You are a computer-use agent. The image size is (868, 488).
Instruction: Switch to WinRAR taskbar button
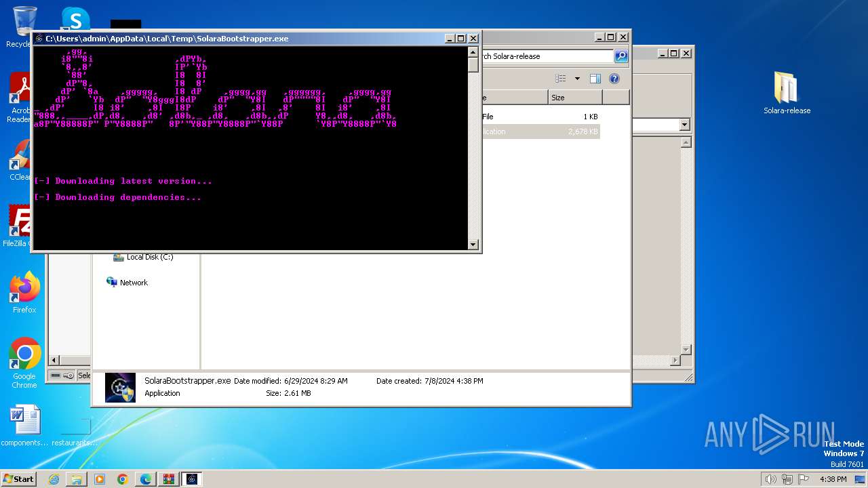[169, 479]
